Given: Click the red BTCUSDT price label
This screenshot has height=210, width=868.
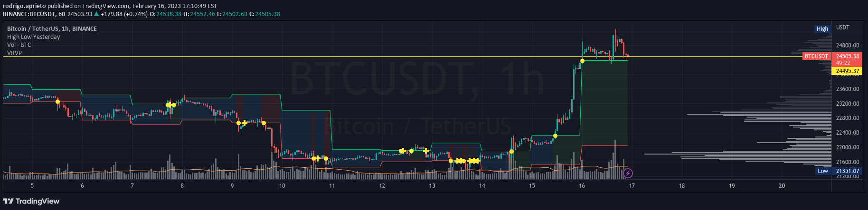Looking at the screenshot, I should [x=816, y=56].
